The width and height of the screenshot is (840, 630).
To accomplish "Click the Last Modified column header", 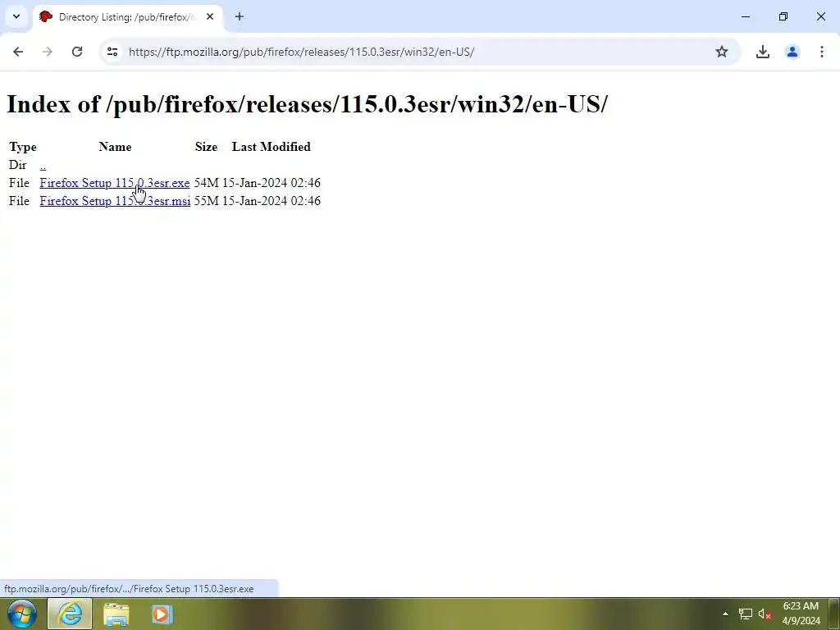I will [x=271, y=147].
